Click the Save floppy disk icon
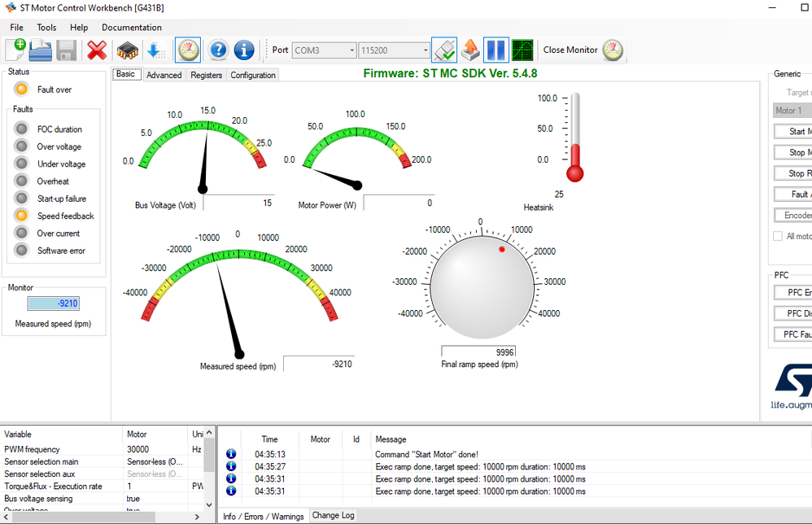 tap(67, 50)
